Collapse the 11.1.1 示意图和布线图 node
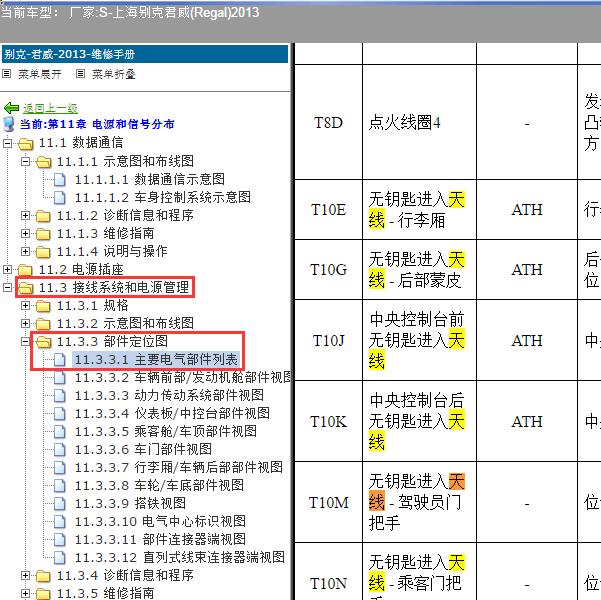Viewport: 601px width, 600px height. point(25,161)
